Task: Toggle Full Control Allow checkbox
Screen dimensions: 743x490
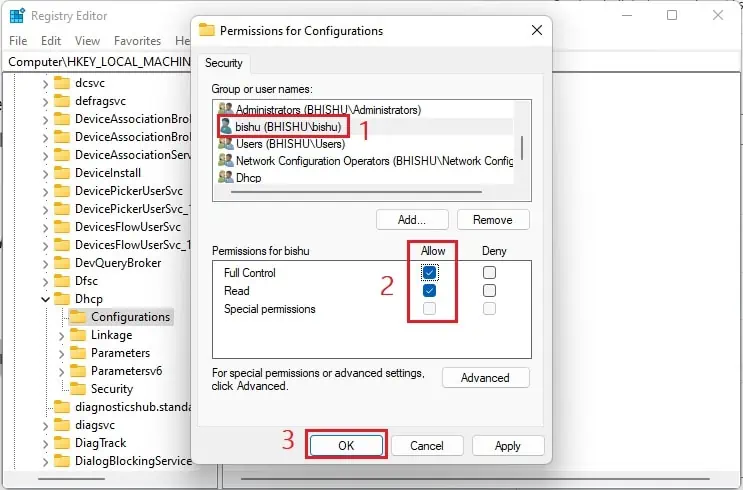Action: pos(429,272)
